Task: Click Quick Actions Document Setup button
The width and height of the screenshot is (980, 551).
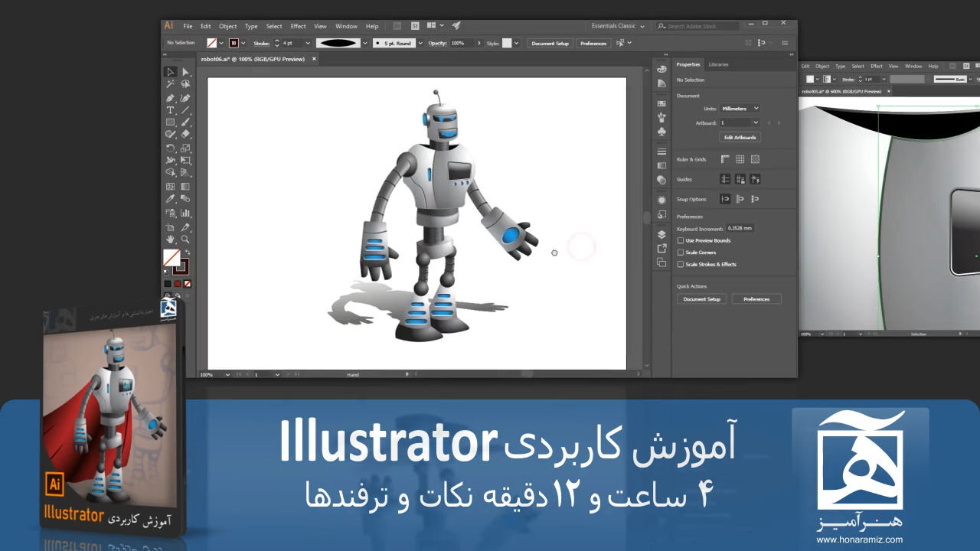Action: pyautogui.click(x=701, y=298)
